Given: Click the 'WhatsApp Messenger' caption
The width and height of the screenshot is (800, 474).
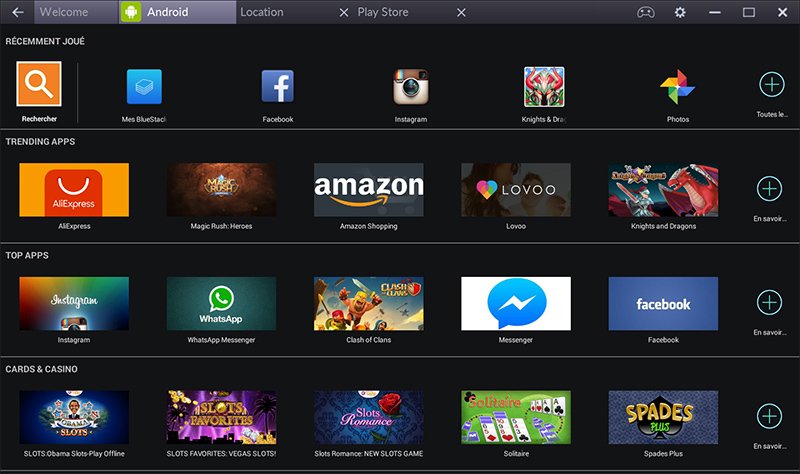Looking at the screenshot, I should [x=221, y=340].
